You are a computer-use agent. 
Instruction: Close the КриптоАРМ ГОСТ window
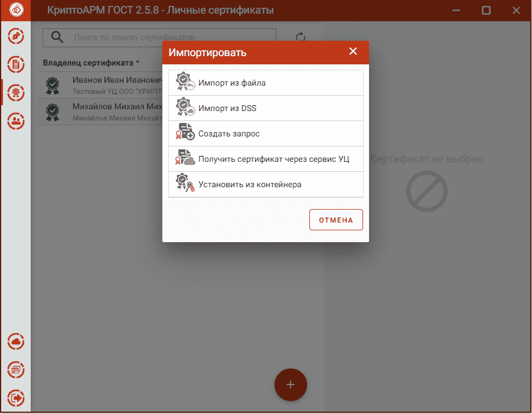click(x=516, y=11)
